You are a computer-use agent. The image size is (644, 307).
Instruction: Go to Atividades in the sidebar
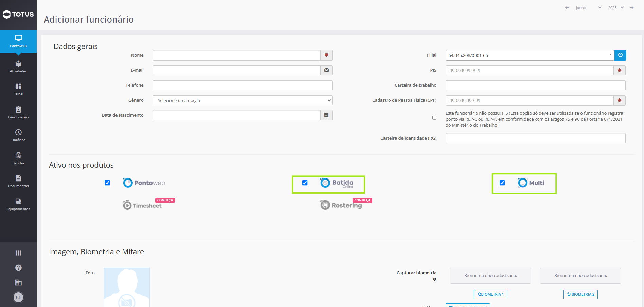pyautogui.click(x=18, y=67)
